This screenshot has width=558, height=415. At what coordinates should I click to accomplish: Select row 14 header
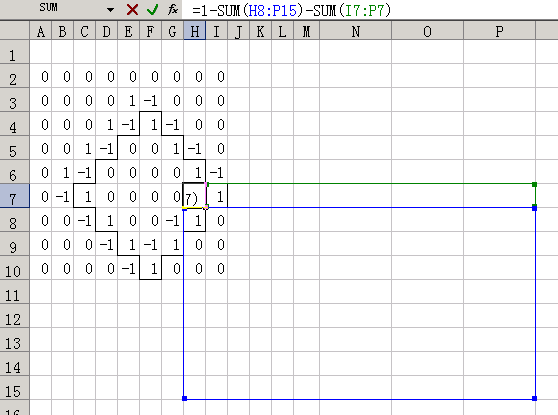(14, 364)
